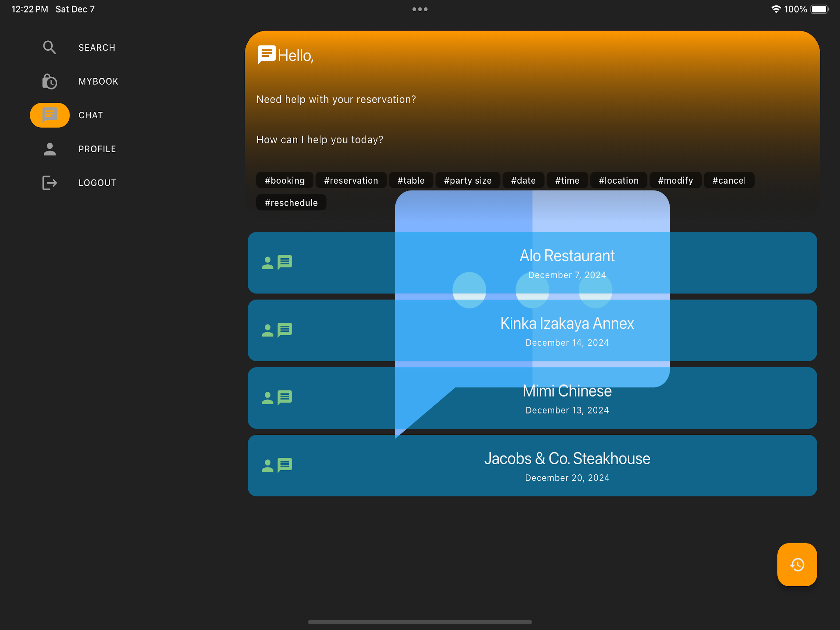Open PROFILE menu label

pos(97,149)
